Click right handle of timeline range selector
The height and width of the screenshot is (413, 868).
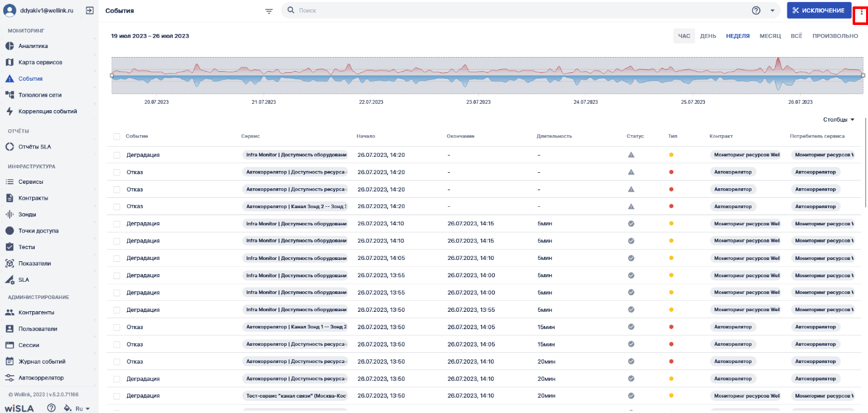(x=863, y=75)
